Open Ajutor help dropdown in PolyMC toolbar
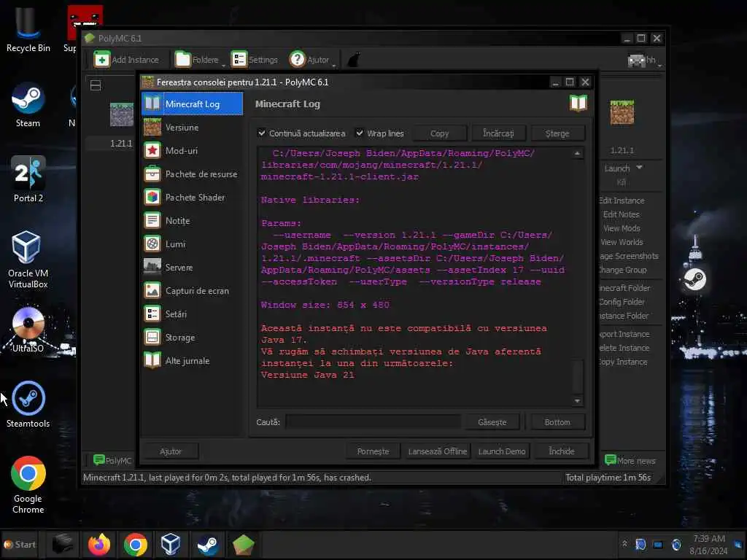Screen dimensions: 747x560 311,60
